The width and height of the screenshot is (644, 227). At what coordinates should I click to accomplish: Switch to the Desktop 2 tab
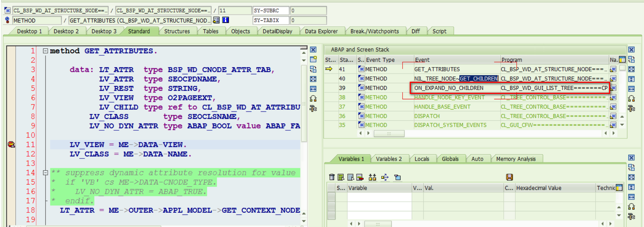pyautogui.click(x=66, y=31)
